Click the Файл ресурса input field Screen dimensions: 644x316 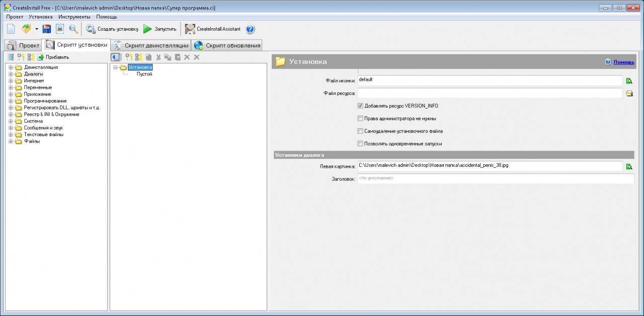(x=490, y=93)
